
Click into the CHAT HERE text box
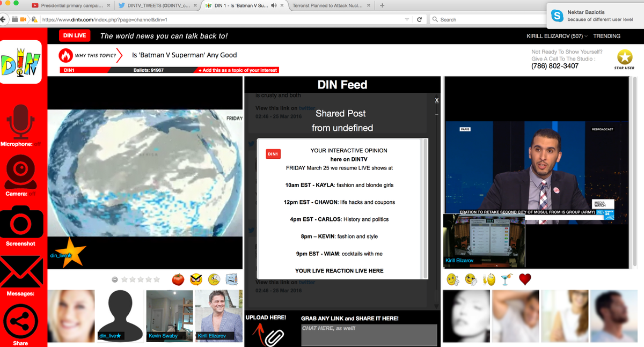(x=369, y=335)
